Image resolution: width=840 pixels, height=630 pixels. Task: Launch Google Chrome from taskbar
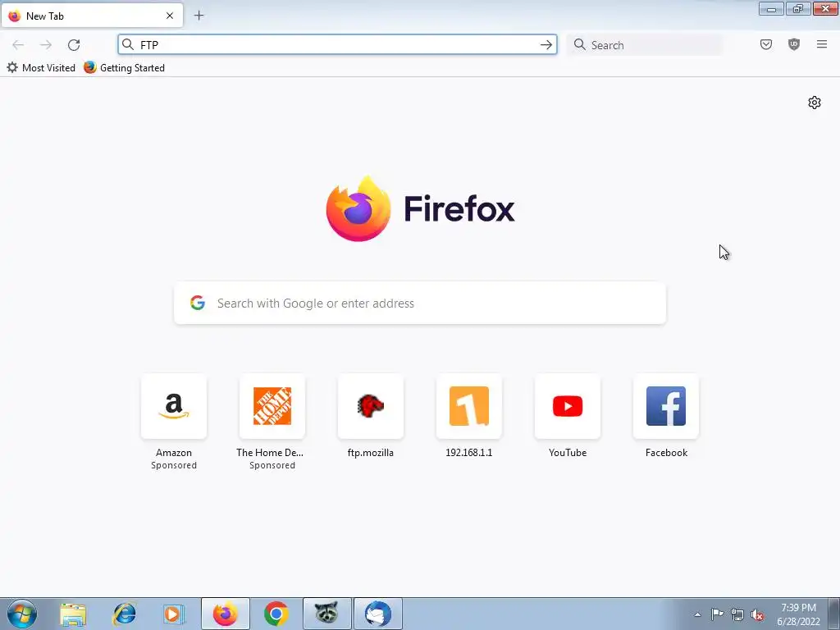(276, 614)
